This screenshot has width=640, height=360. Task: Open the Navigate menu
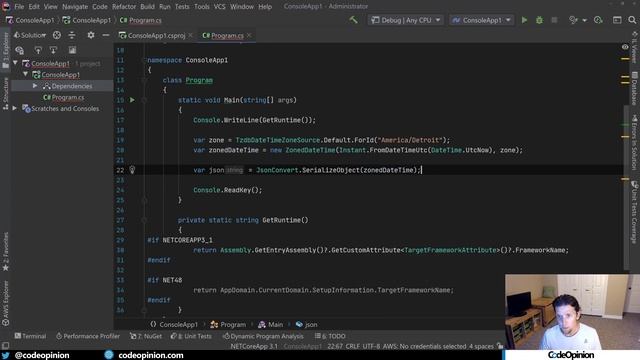click(x=75, y=7)
